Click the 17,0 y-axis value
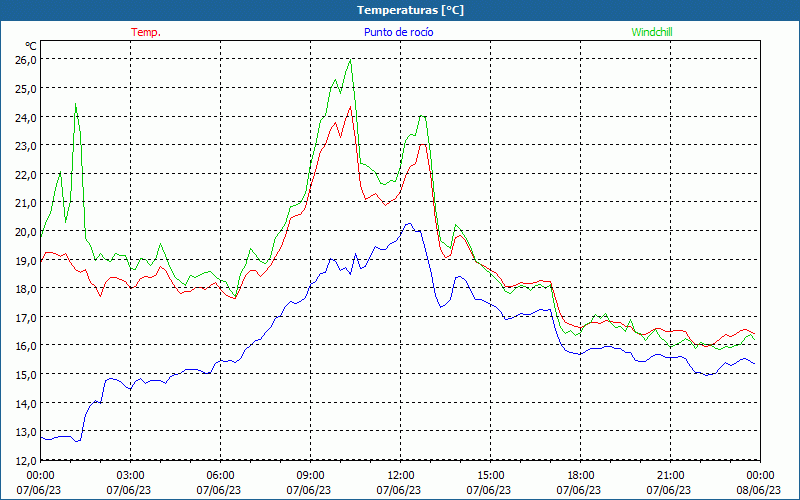800x500 pixels. (x=26, y=317)
